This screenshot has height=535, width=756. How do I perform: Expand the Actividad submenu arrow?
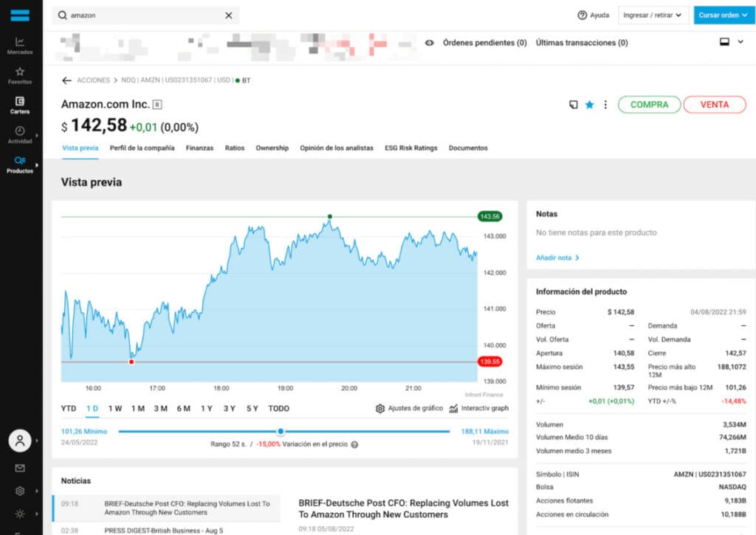pyautogui.click(x=37, y=136)
